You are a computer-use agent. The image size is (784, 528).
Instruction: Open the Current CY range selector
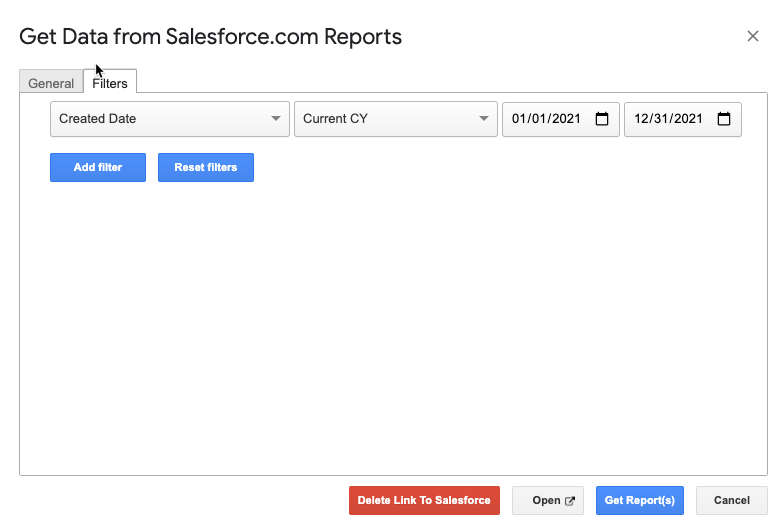coord(396,119)
